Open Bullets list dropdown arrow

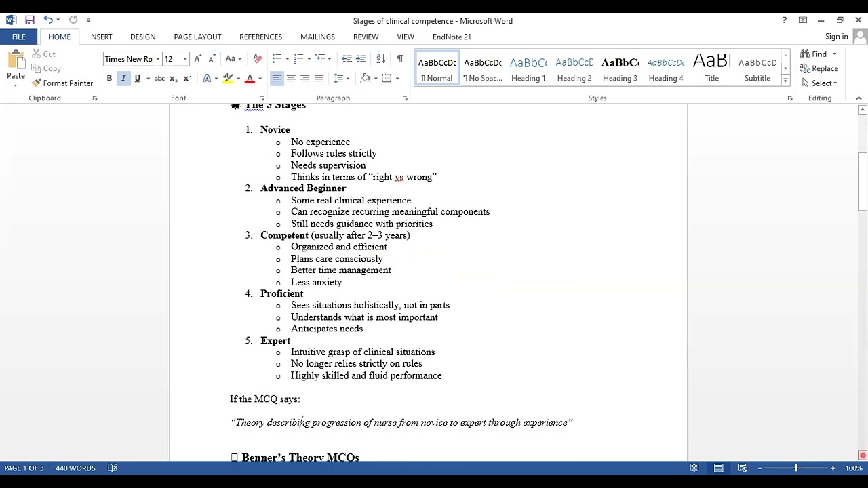288,59
